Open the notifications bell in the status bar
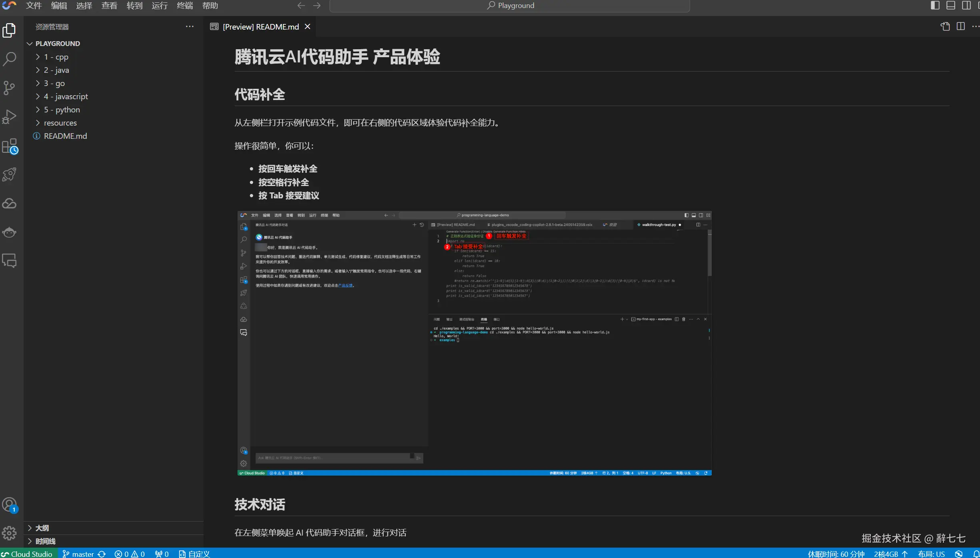Image resolution: width=980 pixels, height=558 pixels. [976, 554]
